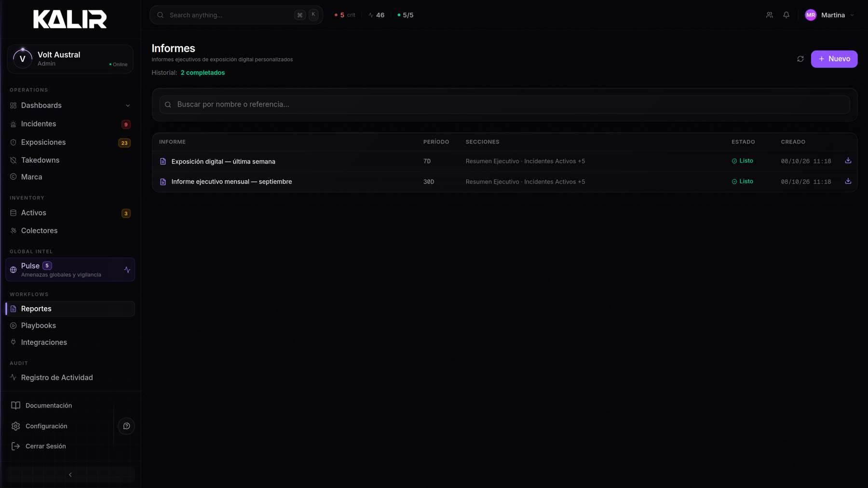Create a new report with Nuevo
This screenshot has height=488, width=868.
click(834, 59)
